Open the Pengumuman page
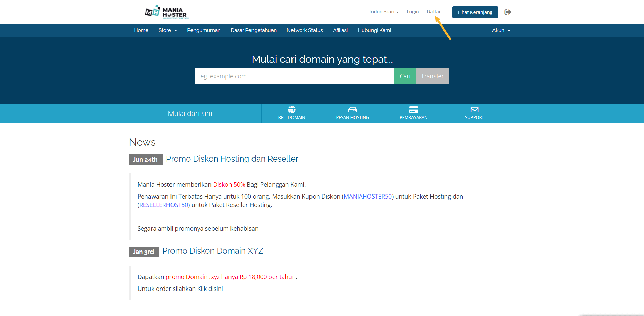 click(203, 30)
